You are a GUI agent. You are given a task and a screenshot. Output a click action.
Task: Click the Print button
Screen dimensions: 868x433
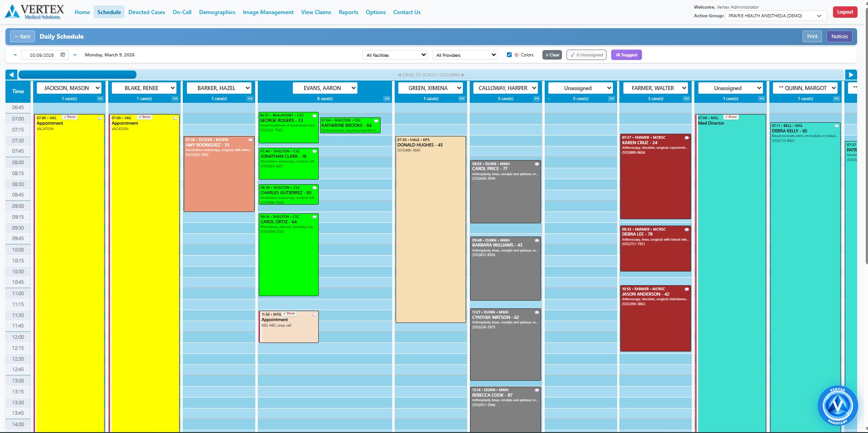tap(812, 36)
